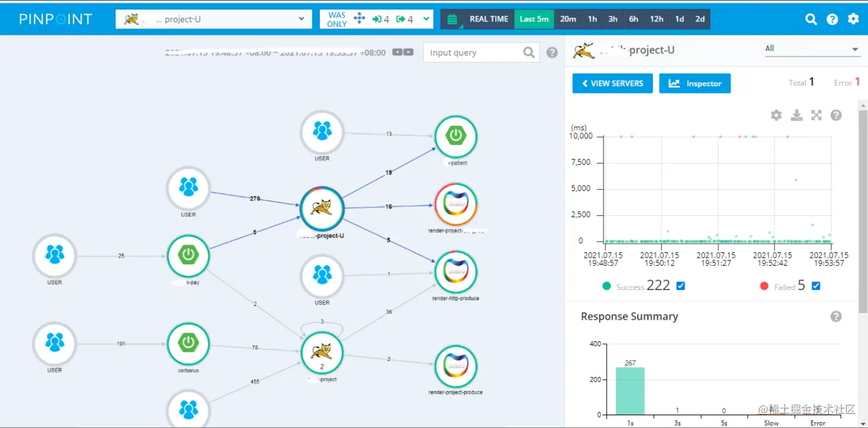
Task: Select the 12h time range
Action: click(656, 19)
